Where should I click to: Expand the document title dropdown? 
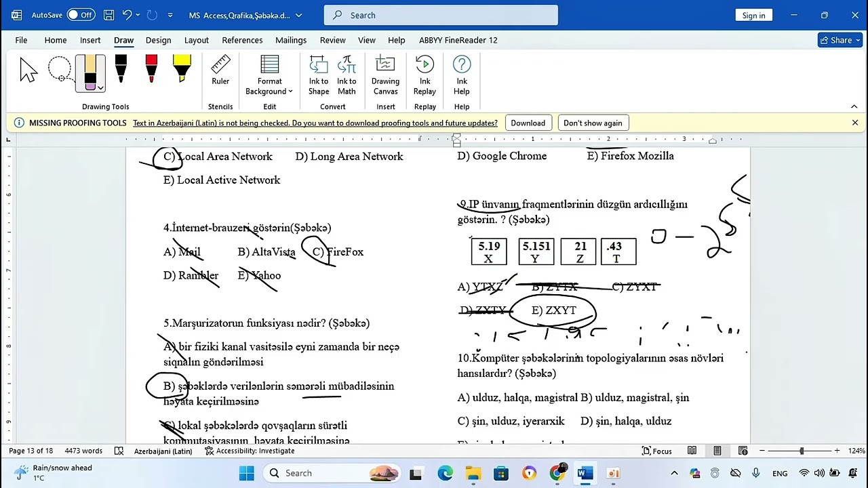tap(298, 15)
